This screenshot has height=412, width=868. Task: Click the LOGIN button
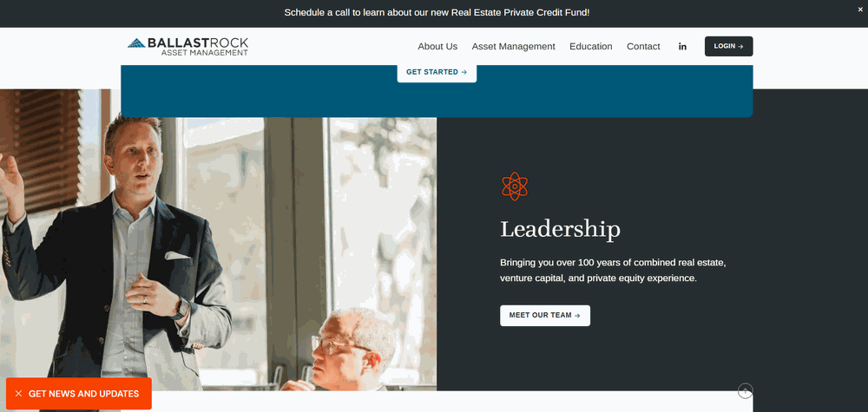pyautogui.click(x=728, y=47)
